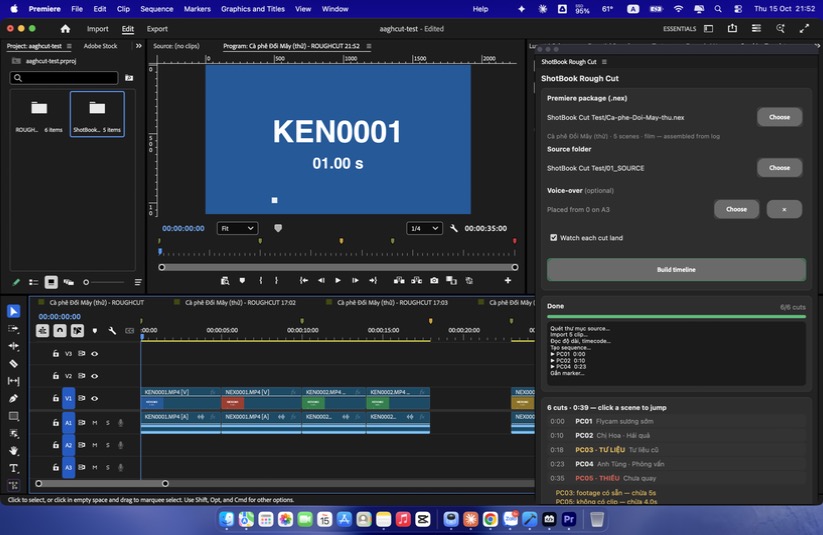Open the Button Editor plus icon
The image size is (823, 535).
coord(508,281)
